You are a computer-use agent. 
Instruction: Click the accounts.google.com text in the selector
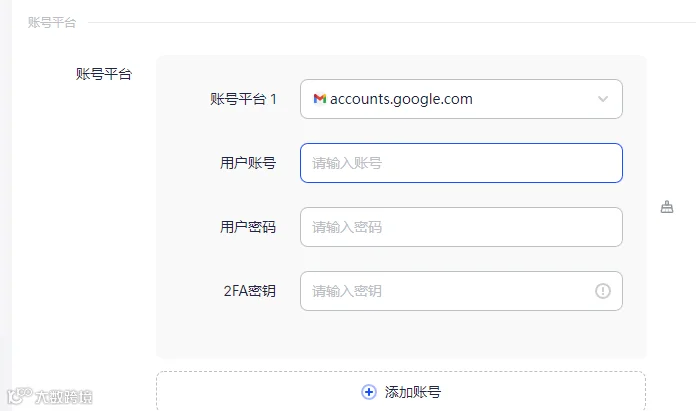[x=401, y=99]
